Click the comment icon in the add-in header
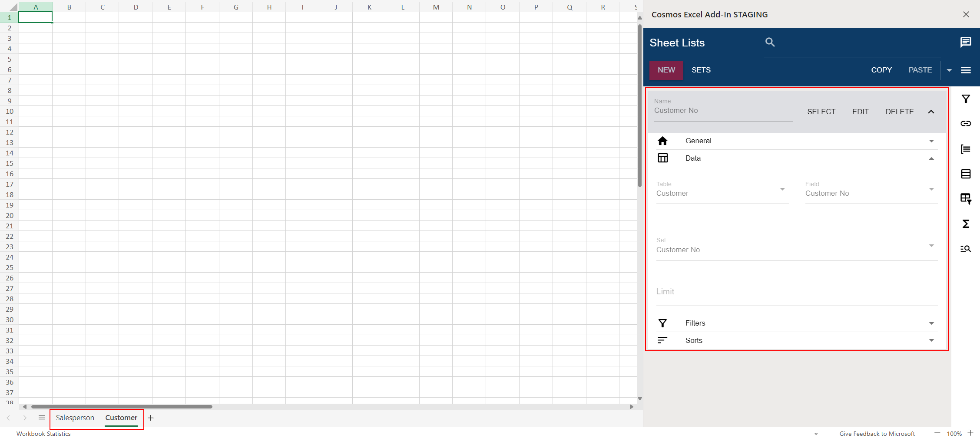This screenshot has height=438, width=980. [x=966, y=42]
